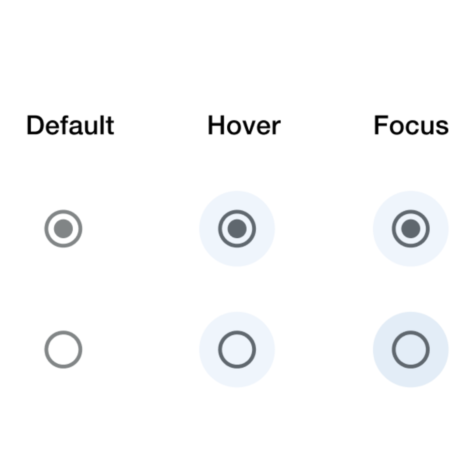Click the dark inner dot in Focus column
This screenshot has width=476, height=476.
point(411,229)
